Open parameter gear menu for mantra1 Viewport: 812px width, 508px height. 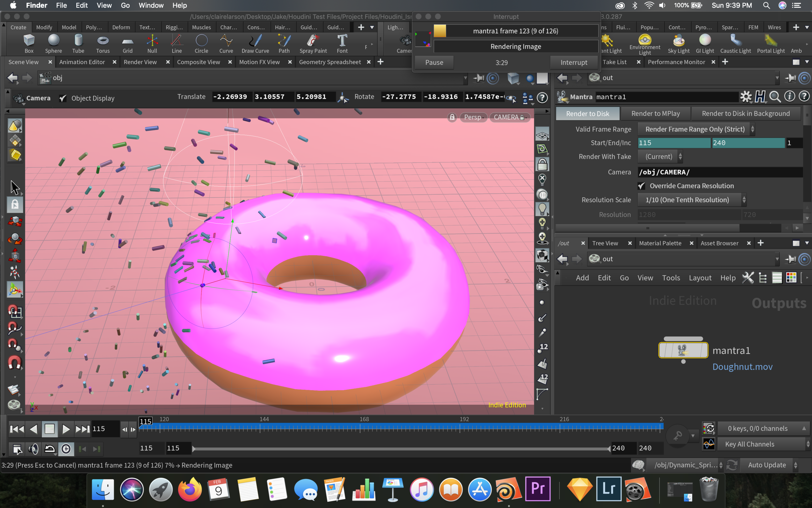(746, 97)
